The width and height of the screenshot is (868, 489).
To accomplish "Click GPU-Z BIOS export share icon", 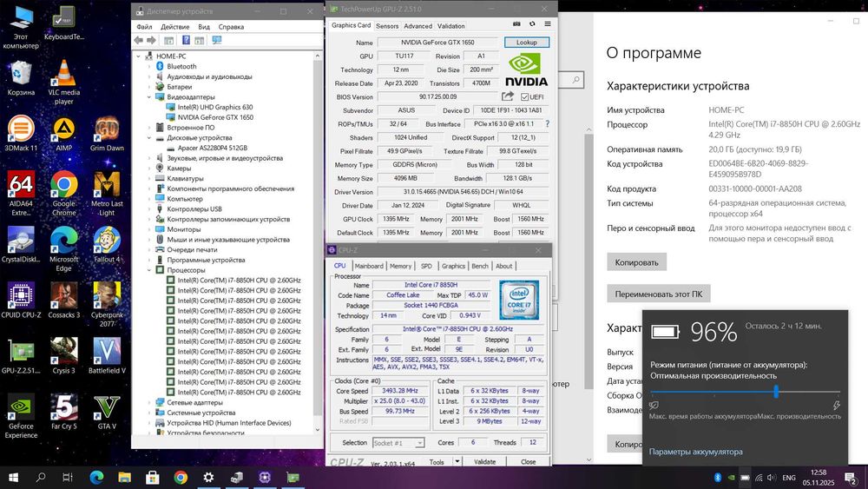I will (x=508, y=96).
